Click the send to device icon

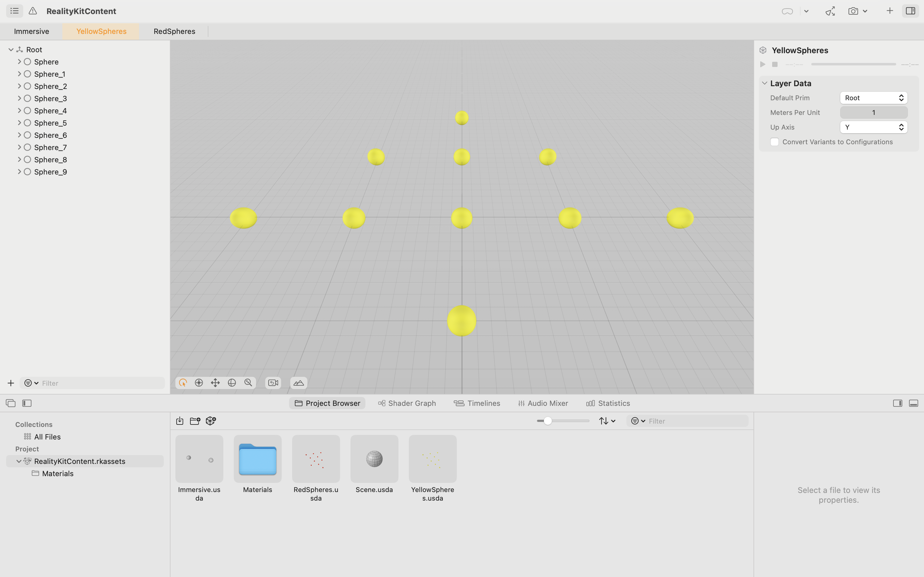pos(830,11)
